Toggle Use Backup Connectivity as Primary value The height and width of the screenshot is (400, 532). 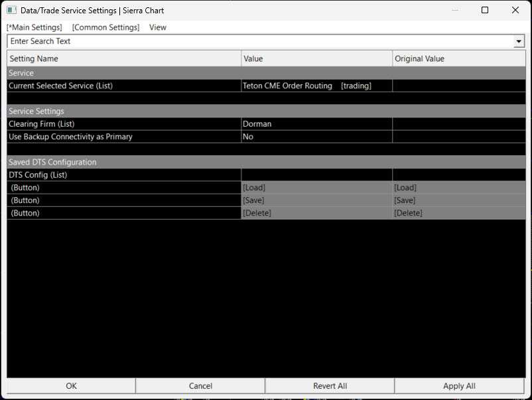(x=316, y=137)
